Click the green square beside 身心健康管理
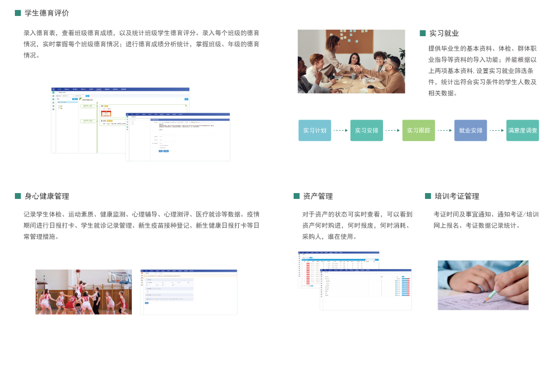The height and width of the screenshot is (392, 558). pyautogui.click(x=18, y=196)
